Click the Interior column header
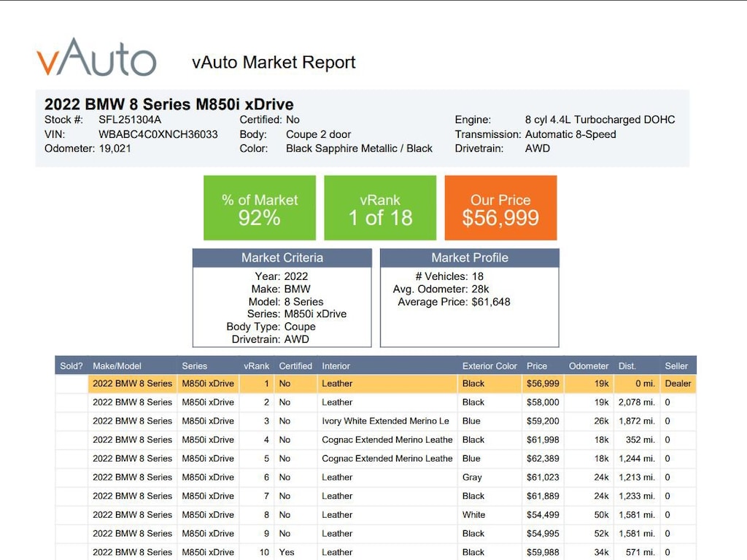Viewport: 747px width, 560px height. 336,366
